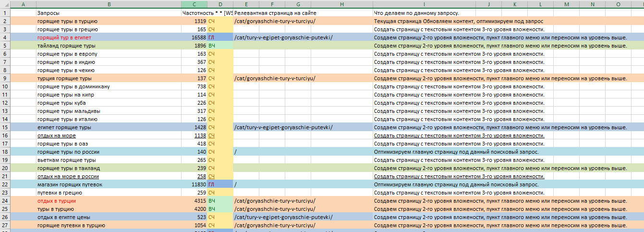Select column A header
Screen dimensions: 644x232
point(23,4)
